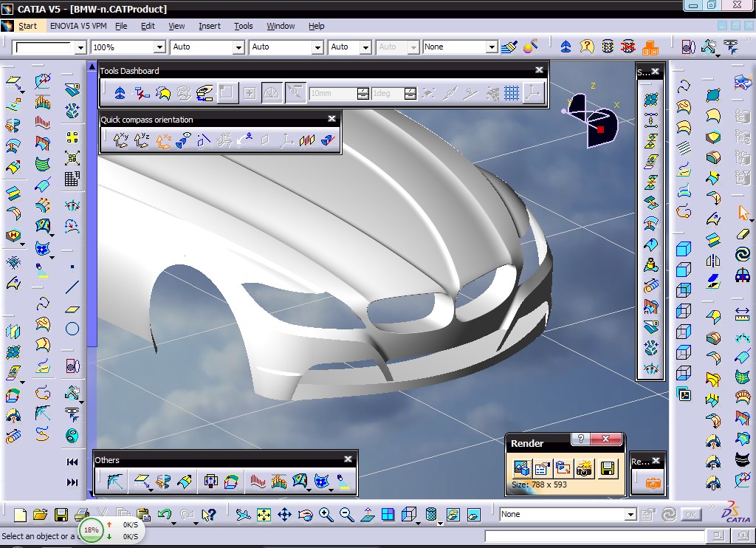Open the Insert menu
The height and width of the screenshot is (548, 756).
(x=209, y=26)
